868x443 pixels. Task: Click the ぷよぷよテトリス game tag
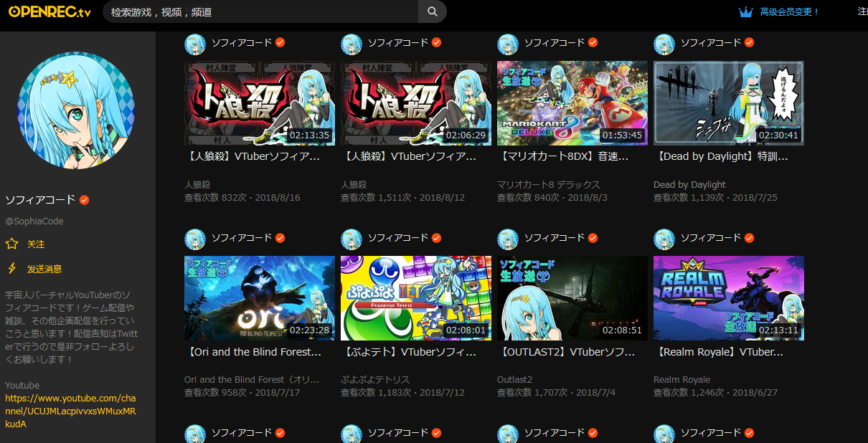point(375,379)
